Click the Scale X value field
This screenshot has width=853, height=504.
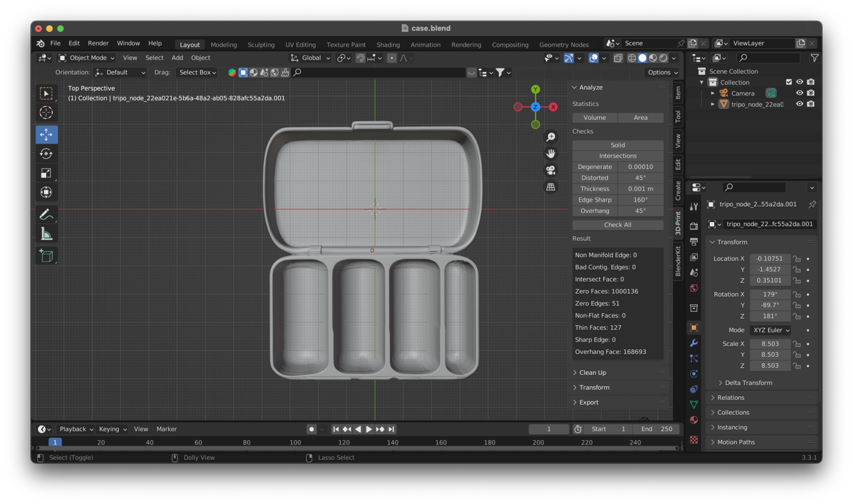769,344
